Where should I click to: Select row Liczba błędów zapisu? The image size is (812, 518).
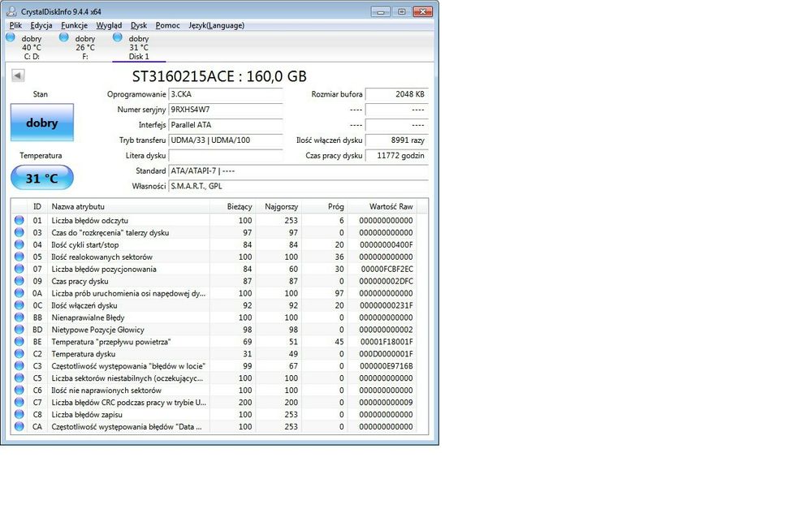pyautogui.click(x=214, y=414)
